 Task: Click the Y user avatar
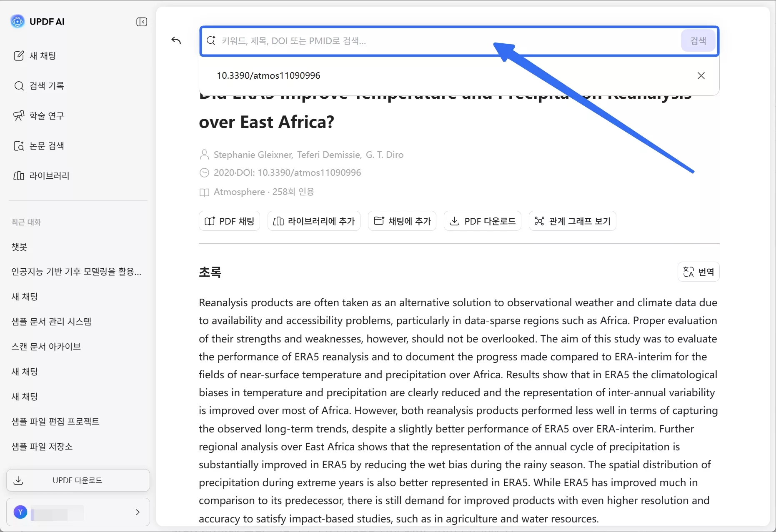(20, 512)
